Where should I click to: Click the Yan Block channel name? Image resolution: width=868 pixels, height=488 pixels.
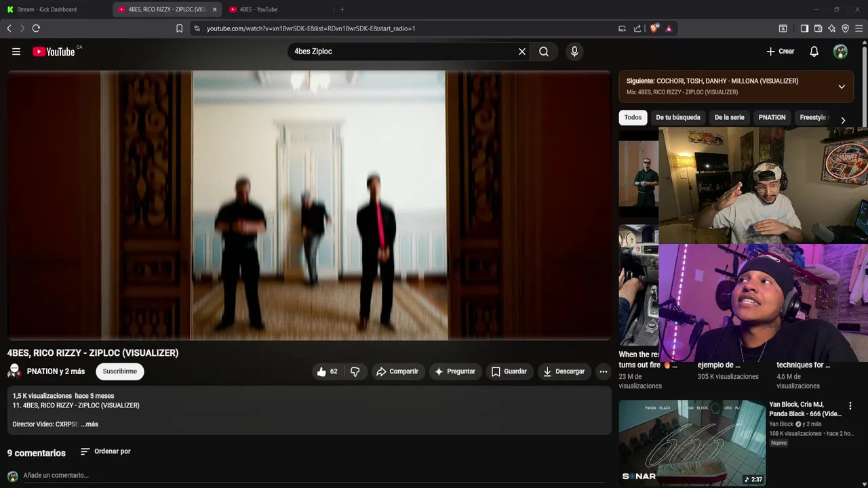[781, 424]
